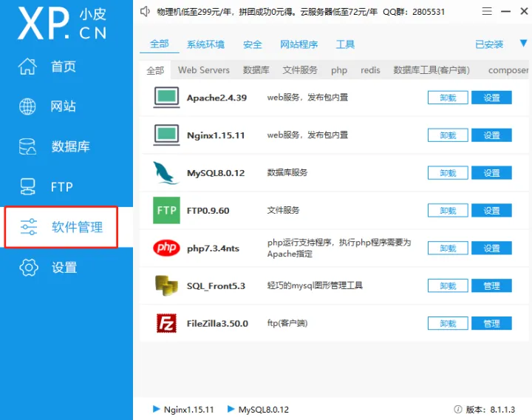The width and height of the screenshot is (532, 420).
Task: Click the FTP server icon in sidebar
Action: pyautogui.click(x=27, y=187)
